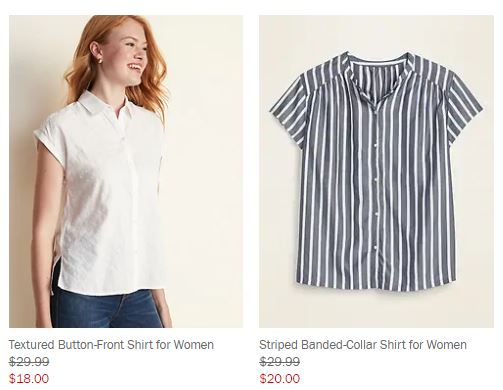Click the model's gold earring
The image size is (503, 390).
(x=99, y=60)
